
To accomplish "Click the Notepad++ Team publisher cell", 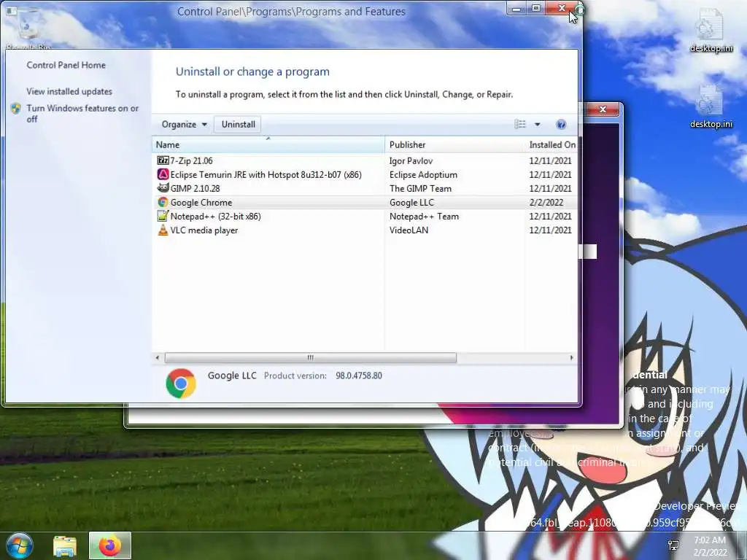I will tap(424, 216).
